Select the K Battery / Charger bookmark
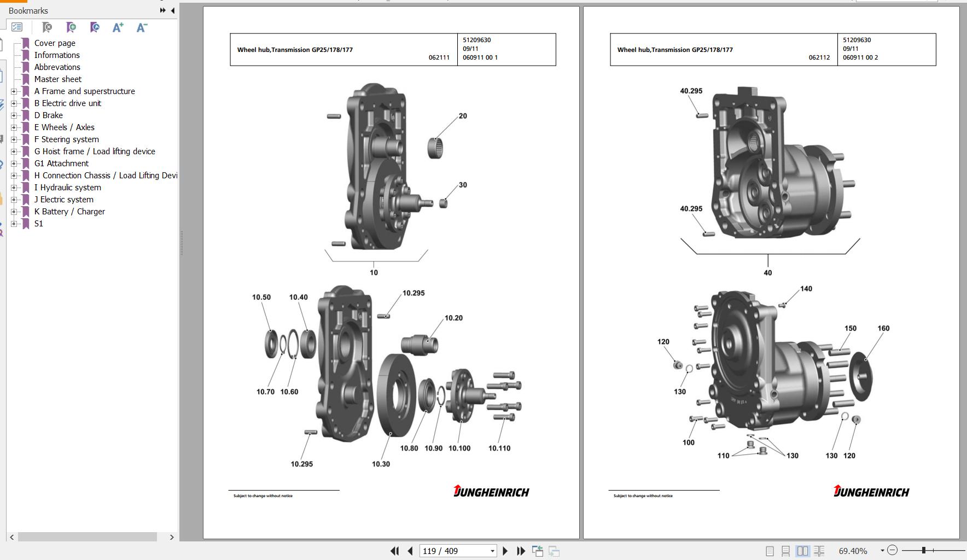The width and height of the screenshot is (967, 560). point(69,212)
